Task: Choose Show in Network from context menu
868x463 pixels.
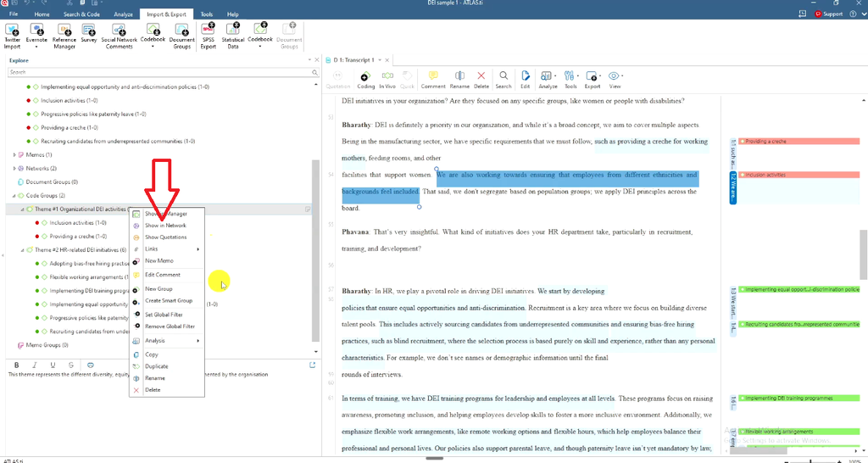Action: click(166, 226)
